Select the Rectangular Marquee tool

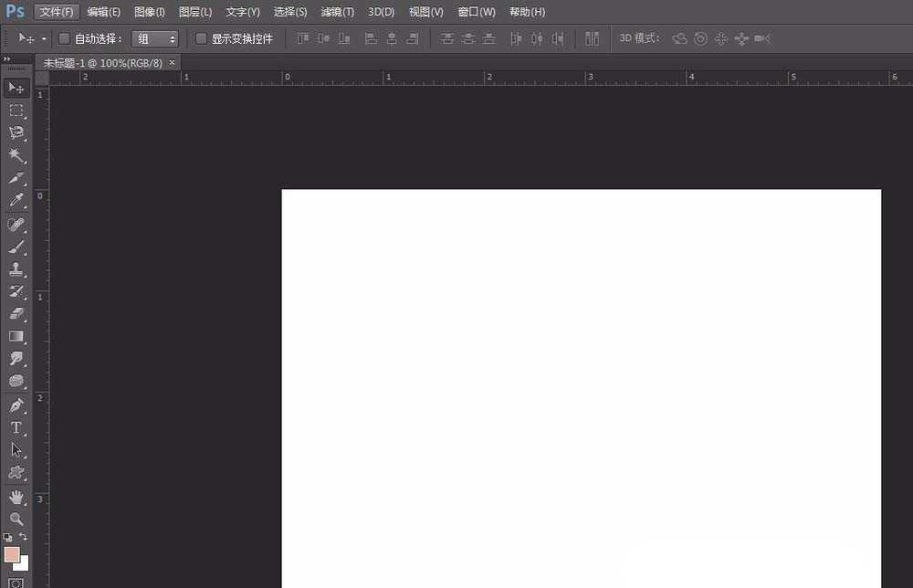tap(16, 110)
